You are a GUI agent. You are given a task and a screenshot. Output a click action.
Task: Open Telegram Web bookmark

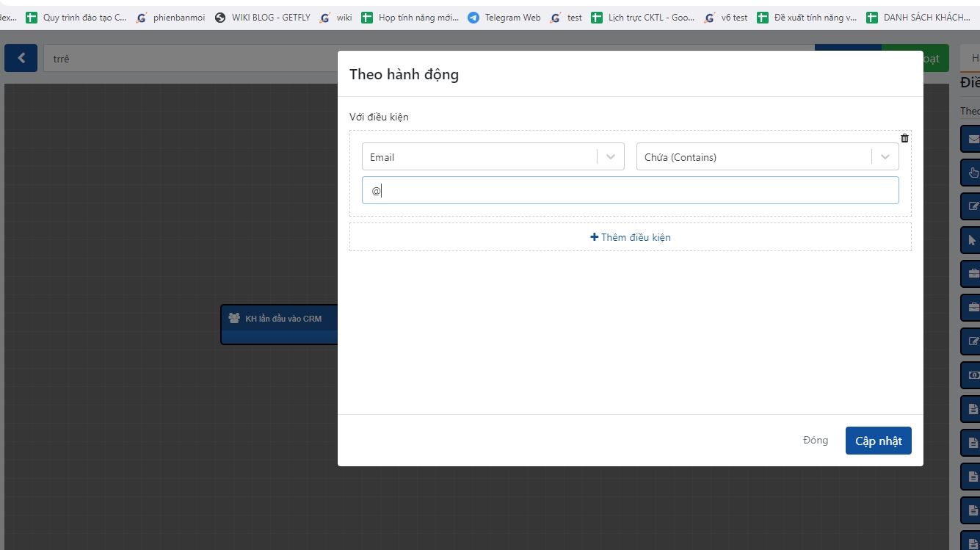tap(504, 18)
